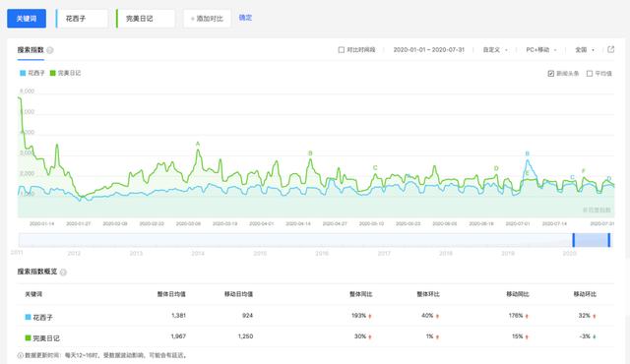Open green news marker E on chart
Viewport: 630px width, 364px height.
coord(528,174)
